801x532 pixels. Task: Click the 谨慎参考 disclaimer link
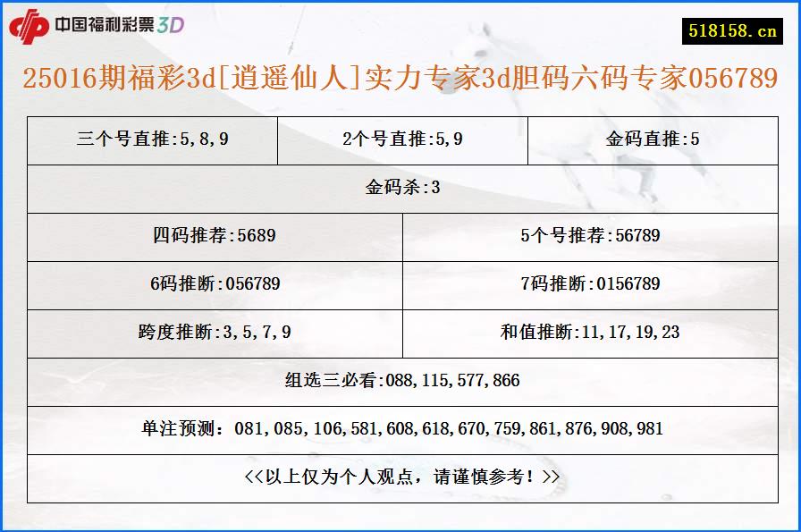(x=400, y=477)
